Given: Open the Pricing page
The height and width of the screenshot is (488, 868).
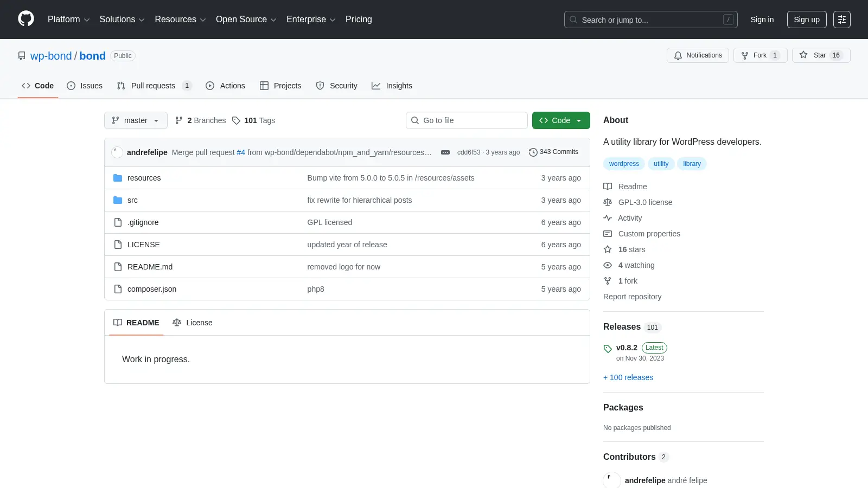Looking at the screenshot, I should click(x=359, y=20).
